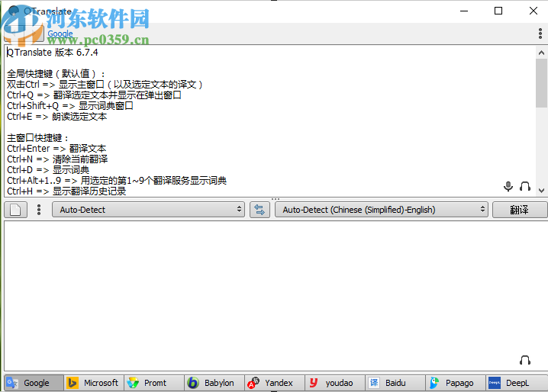Image resolution: width=548 pixels, height=392 pixels.
Task: Click the line 'Ctrl+Q => 翻译选定文本并显示在弹出窗口'
Action: coord(94,95)
